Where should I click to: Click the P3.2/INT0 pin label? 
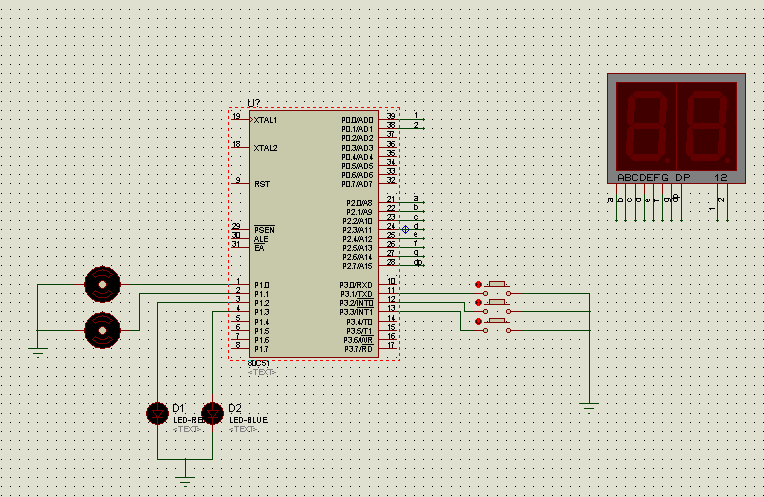tap(356, 303)
